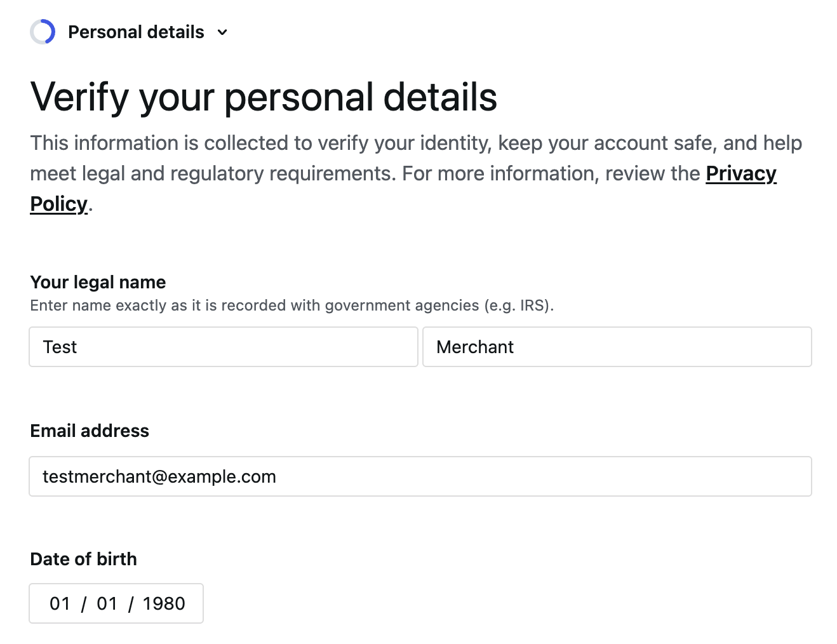Open the Personal details step menu
This screenshot has height=644, width=837.
136,32
